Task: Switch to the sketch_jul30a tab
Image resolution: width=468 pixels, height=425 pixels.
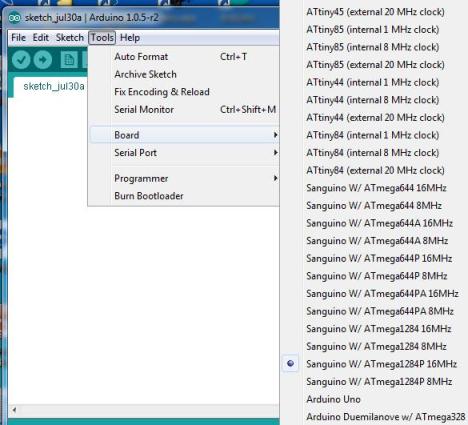Action: pos(54,86)
